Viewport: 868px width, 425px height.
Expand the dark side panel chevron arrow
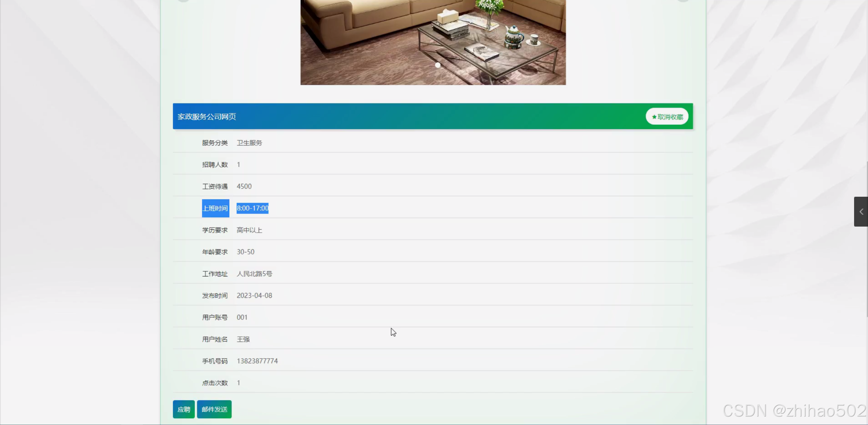pos(861,212)
